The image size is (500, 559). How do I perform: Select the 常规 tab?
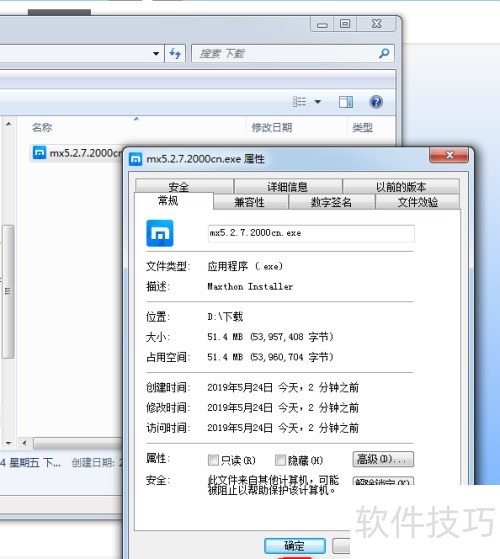point(174,201)
